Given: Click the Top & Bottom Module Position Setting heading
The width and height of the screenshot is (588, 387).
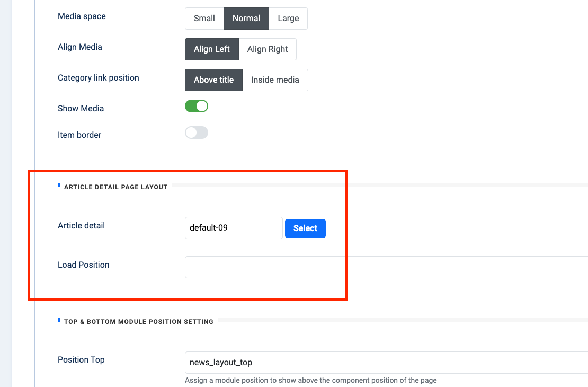Looking at the screenshot, I should 138,322.
